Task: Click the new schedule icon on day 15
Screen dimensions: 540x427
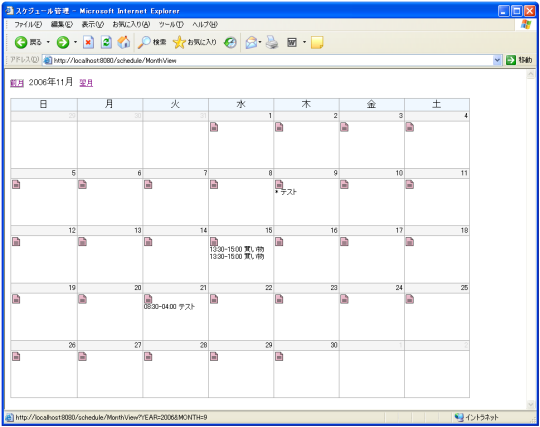Action: 214,241
